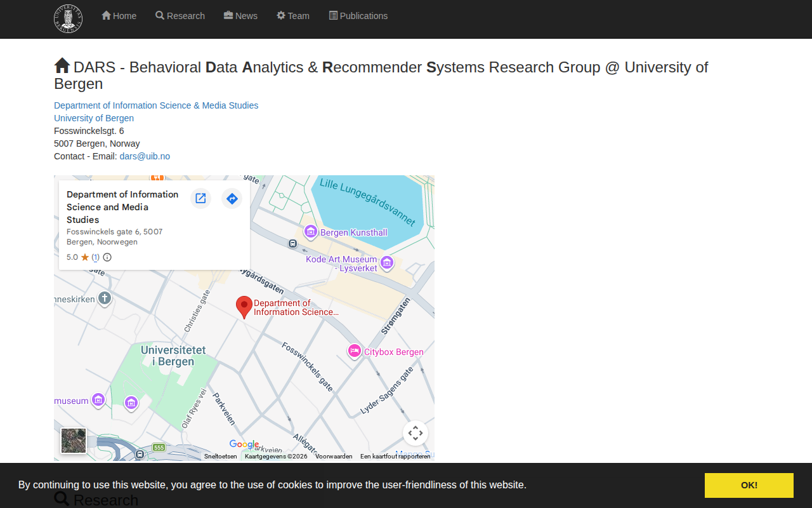Go to the Research navigation item
Screen dimensions: 812x508
[x=180, y=16]
